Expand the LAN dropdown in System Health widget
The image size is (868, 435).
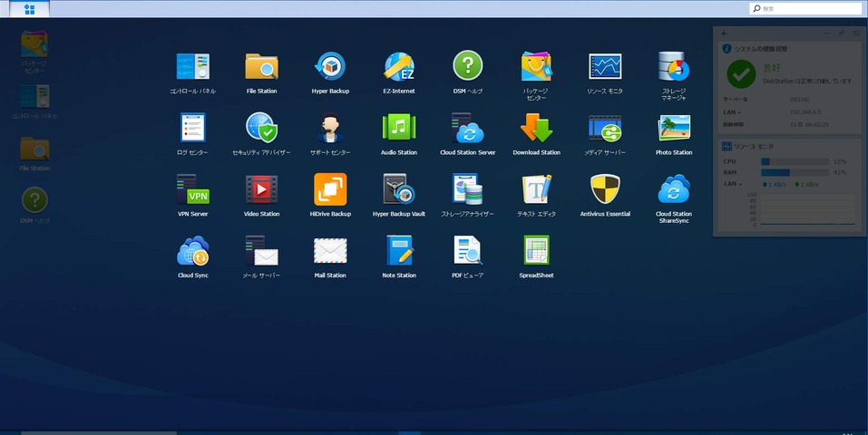point(732,112)
